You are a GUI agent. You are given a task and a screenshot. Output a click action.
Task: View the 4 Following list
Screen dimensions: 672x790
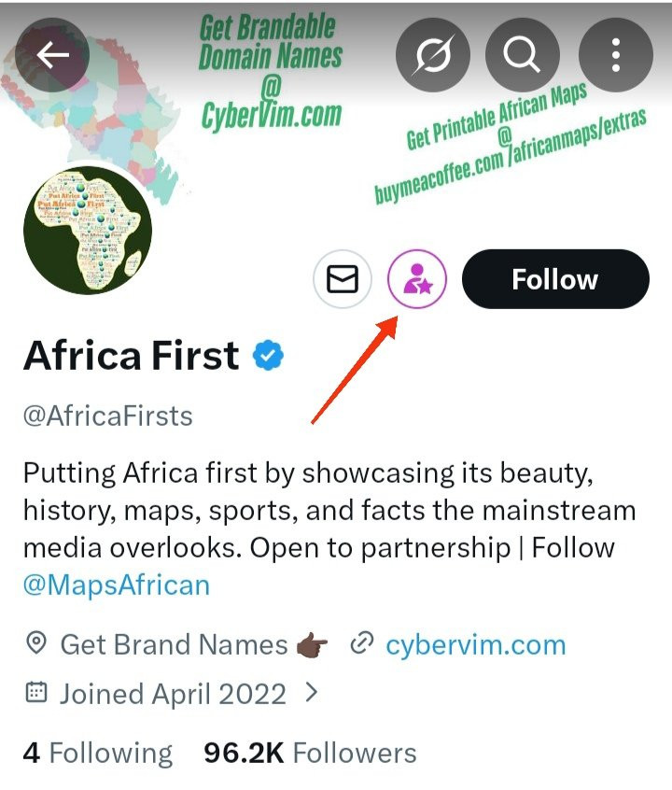point(97,754)
